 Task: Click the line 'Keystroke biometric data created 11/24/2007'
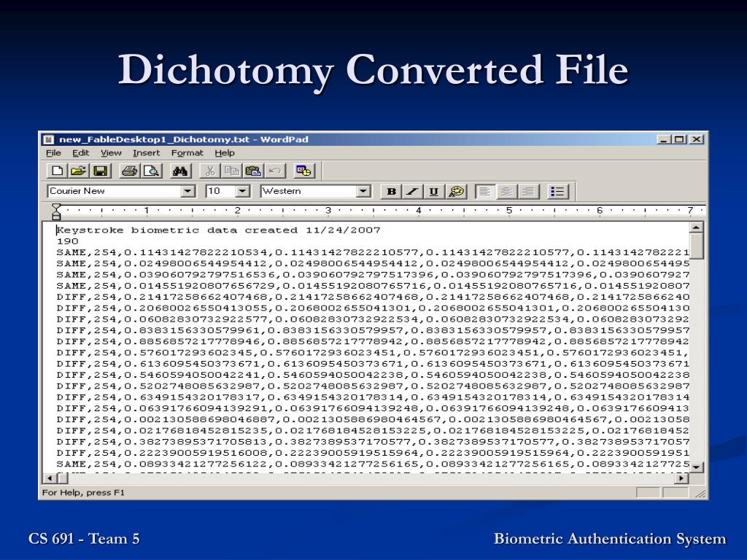tap(218, 230)
